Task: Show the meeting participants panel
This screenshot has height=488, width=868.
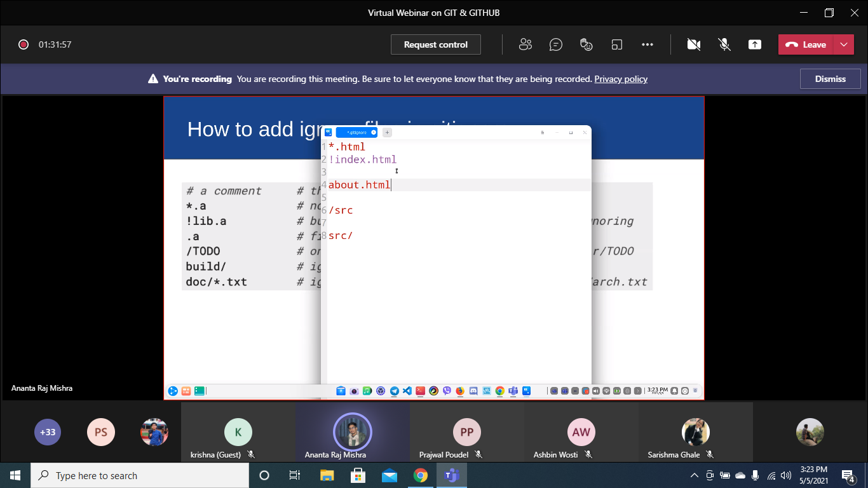Action: click(525, 44)
